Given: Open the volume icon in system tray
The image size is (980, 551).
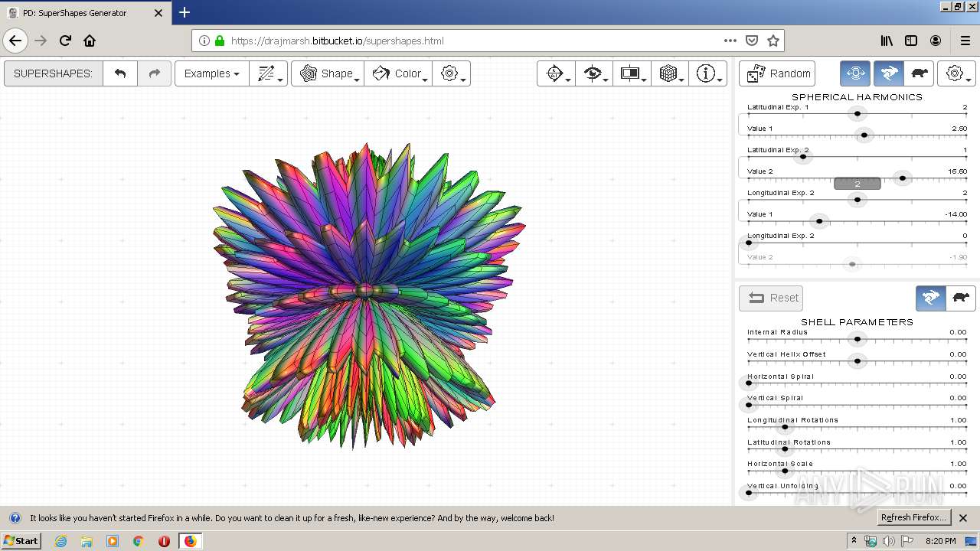Looking at the screenshot, I should (x=889, y=541).
